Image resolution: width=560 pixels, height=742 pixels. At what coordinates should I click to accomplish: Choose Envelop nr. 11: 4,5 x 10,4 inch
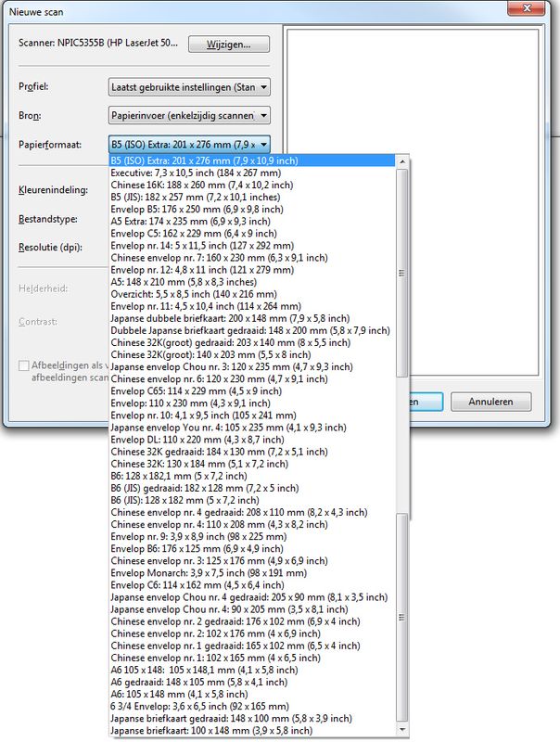tap(252, 306)
